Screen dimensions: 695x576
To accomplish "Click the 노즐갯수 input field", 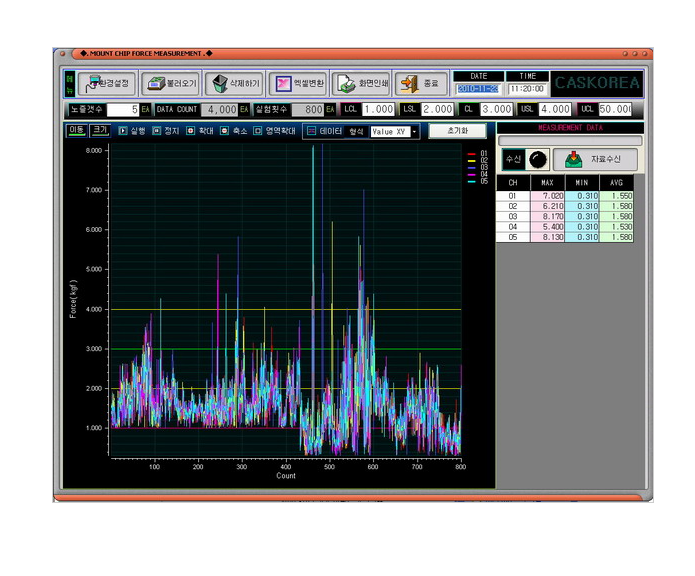I will tap(123, 109).
